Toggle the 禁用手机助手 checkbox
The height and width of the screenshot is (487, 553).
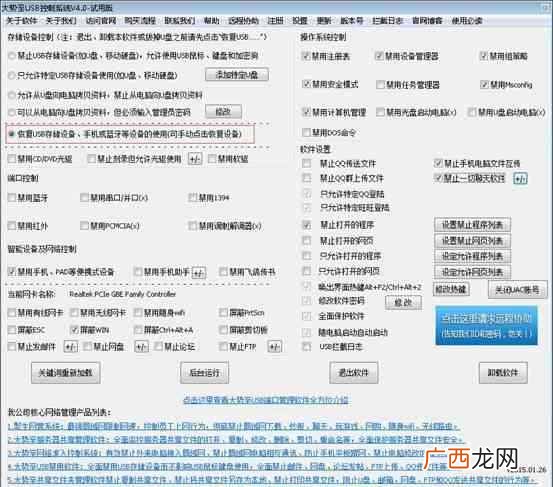point(138,272)
